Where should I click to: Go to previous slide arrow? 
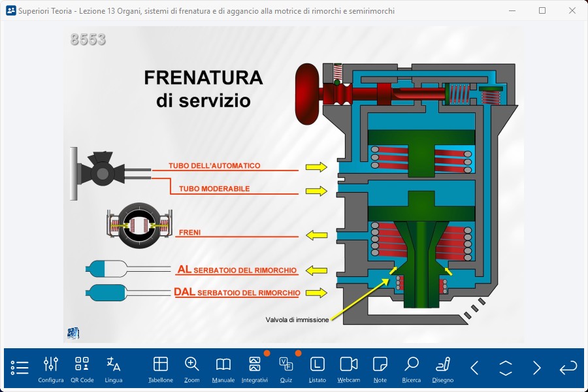coord(474,368)
